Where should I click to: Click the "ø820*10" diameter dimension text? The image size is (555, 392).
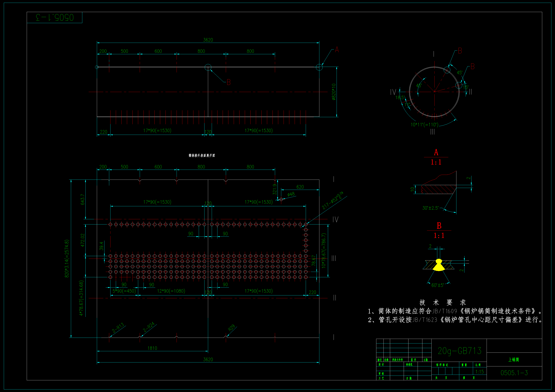click(x=334, y=92)
